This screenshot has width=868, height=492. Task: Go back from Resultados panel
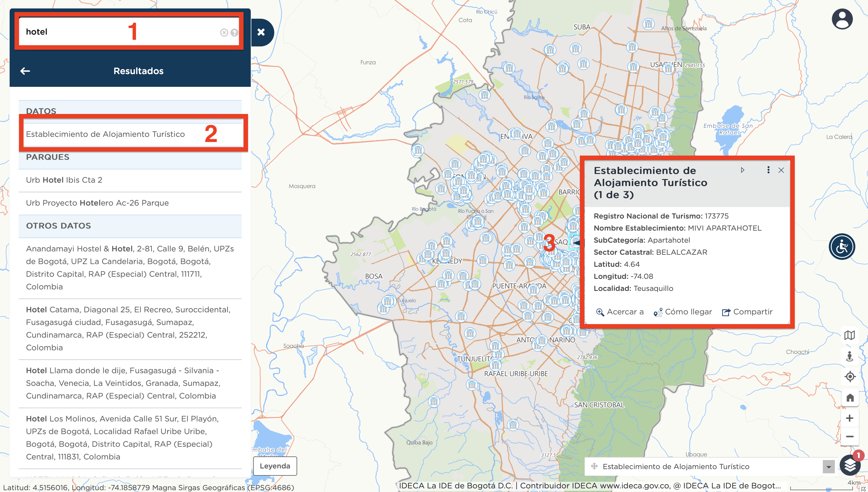25,71
